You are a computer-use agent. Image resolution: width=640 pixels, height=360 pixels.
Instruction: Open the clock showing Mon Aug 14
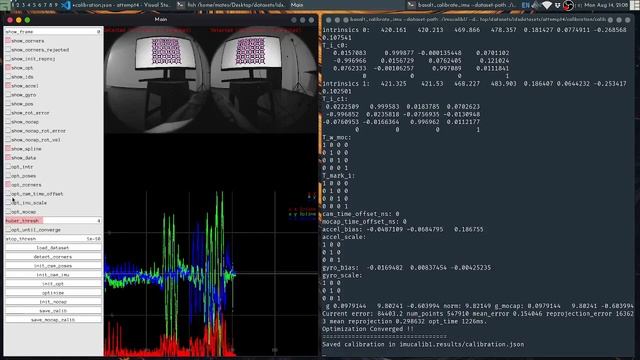click(x=606, y=5)
